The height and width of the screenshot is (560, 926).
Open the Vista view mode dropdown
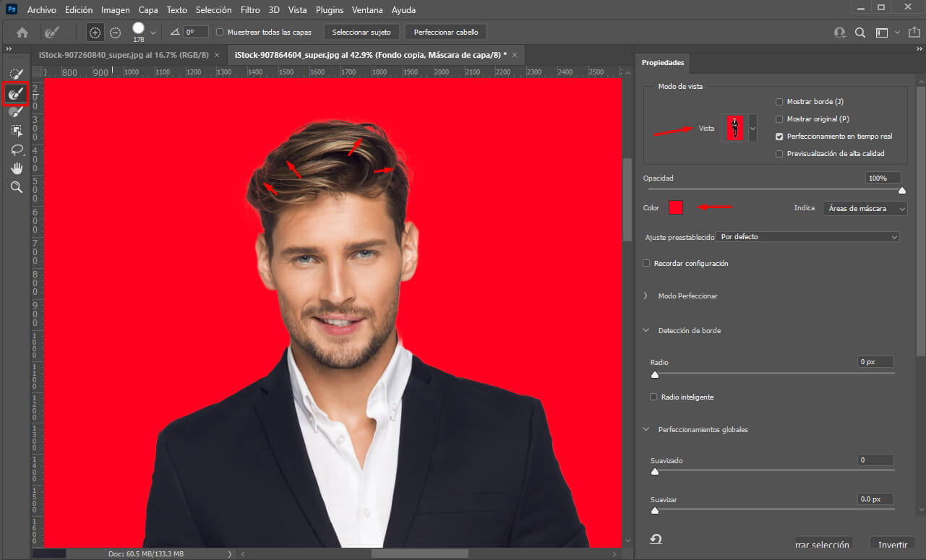coord(752,128)
